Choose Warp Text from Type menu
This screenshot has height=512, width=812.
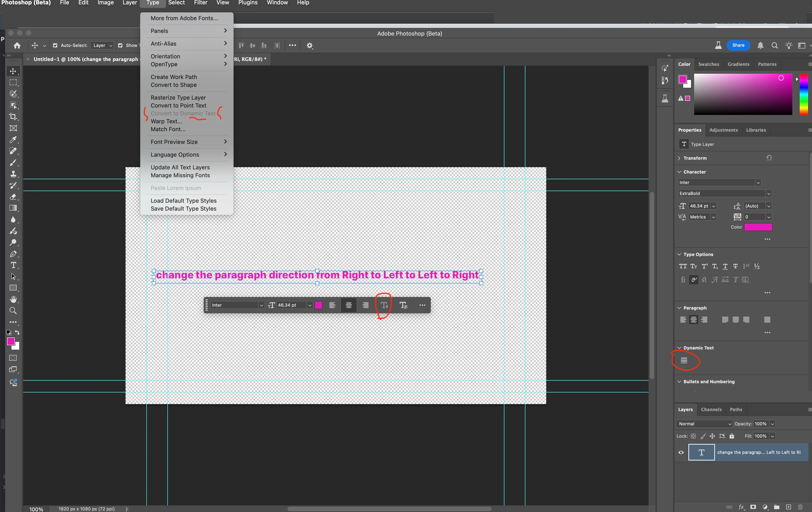pyautogui.click(x=166, y=121)
